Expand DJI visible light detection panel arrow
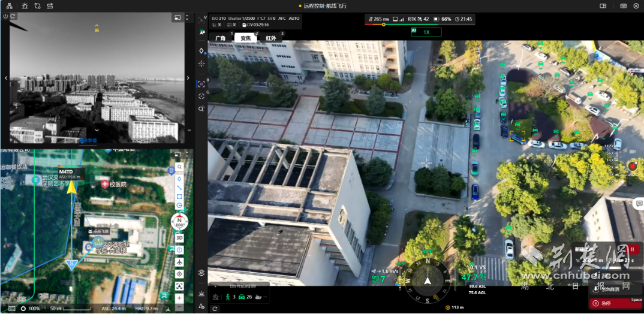 click(215, 286)
